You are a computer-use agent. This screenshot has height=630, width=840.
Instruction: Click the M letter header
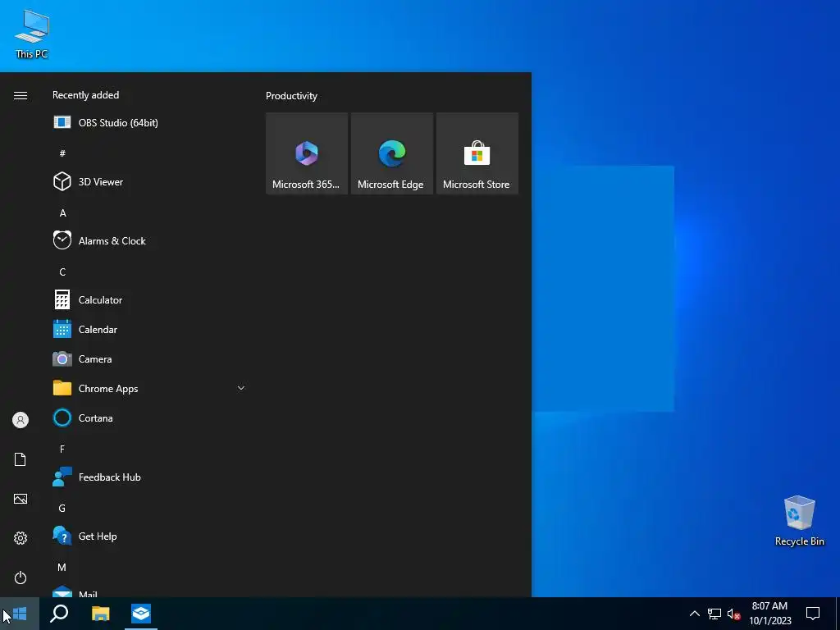62,567
